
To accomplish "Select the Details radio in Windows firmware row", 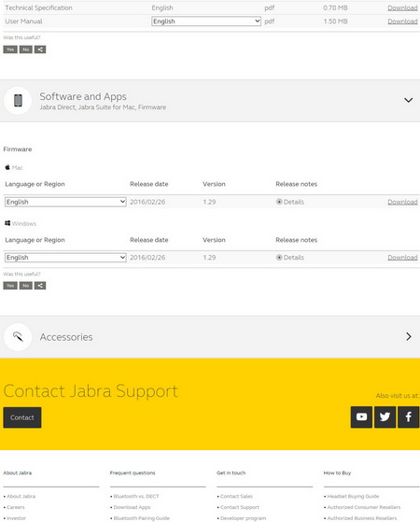I will coord(279,258).
